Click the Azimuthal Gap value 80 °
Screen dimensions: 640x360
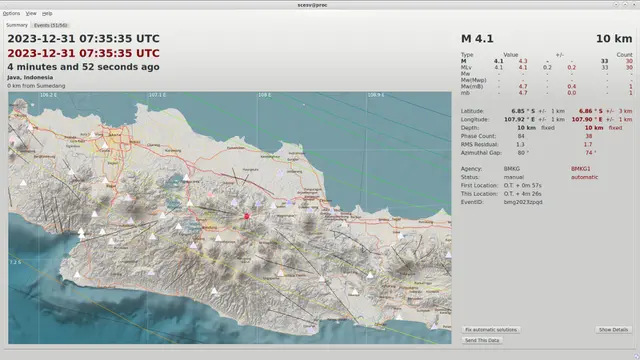523,153
